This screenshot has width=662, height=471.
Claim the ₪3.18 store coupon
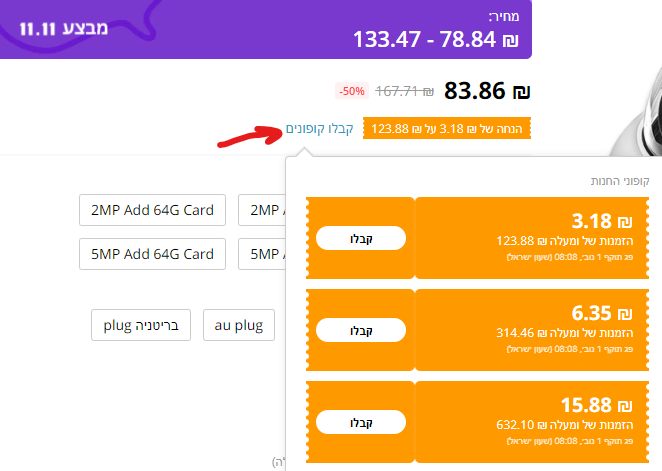[x=360, y=238]
